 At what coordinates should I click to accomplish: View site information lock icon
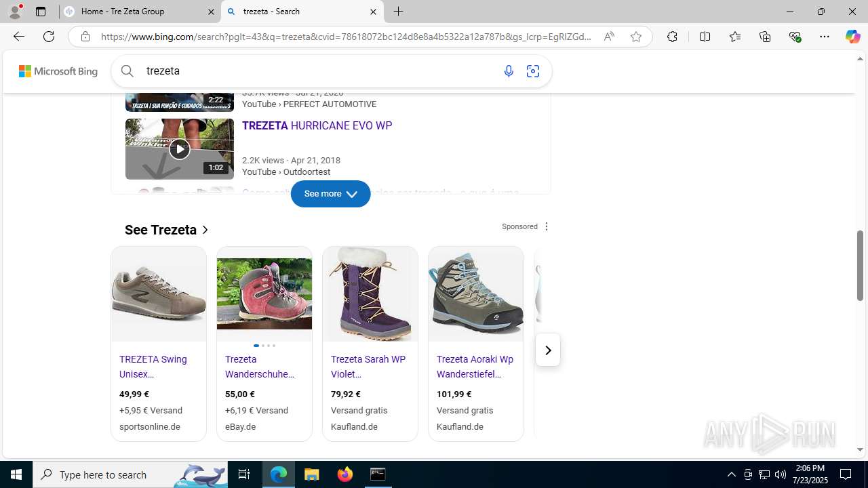pyautogui.click(x=85, y=37)
